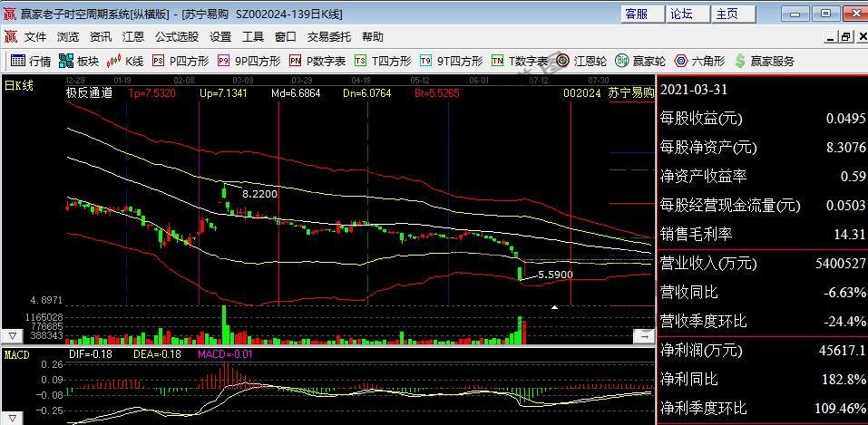Open the 9T四方形 tool
The image size is (868, 425).
point(451,61)
